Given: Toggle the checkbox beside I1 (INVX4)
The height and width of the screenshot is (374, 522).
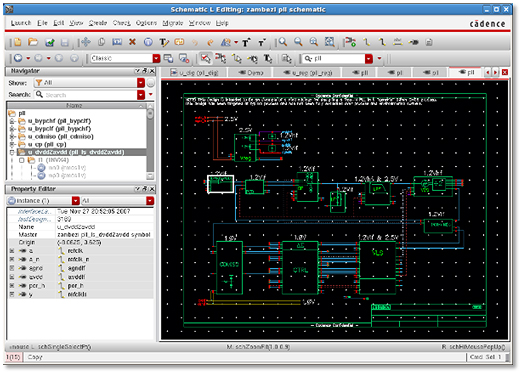Looking at the screenshot, I should [22, 160].
